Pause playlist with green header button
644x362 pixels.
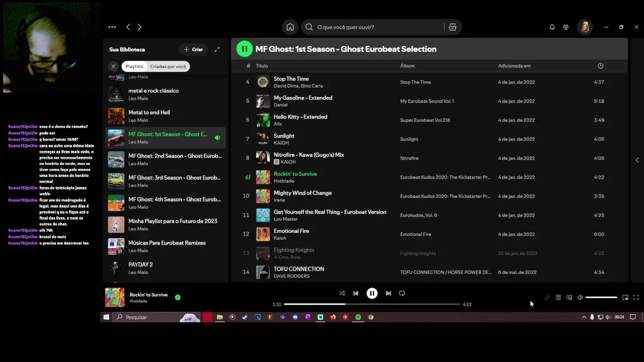(x=245, y=49)
